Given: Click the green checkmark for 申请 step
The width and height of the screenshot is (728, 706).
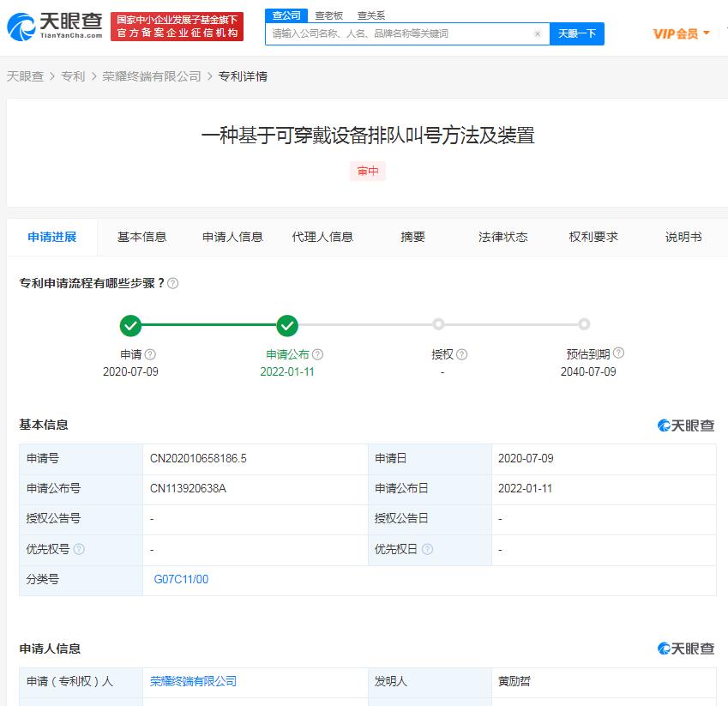Looking at the screenshot, I should (x=130, y=325).
